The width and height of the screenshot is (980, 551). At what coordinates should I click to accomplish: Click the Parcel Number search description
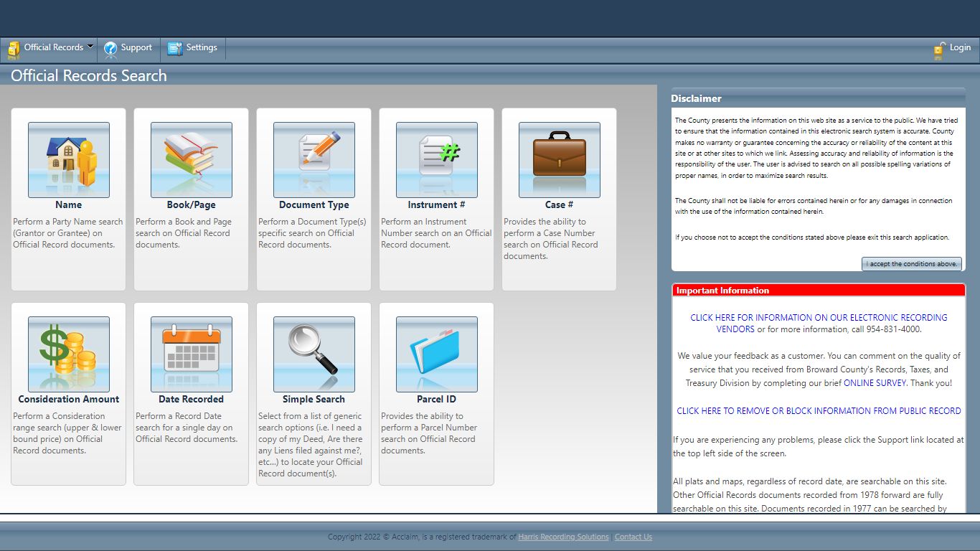pos(429,433)
